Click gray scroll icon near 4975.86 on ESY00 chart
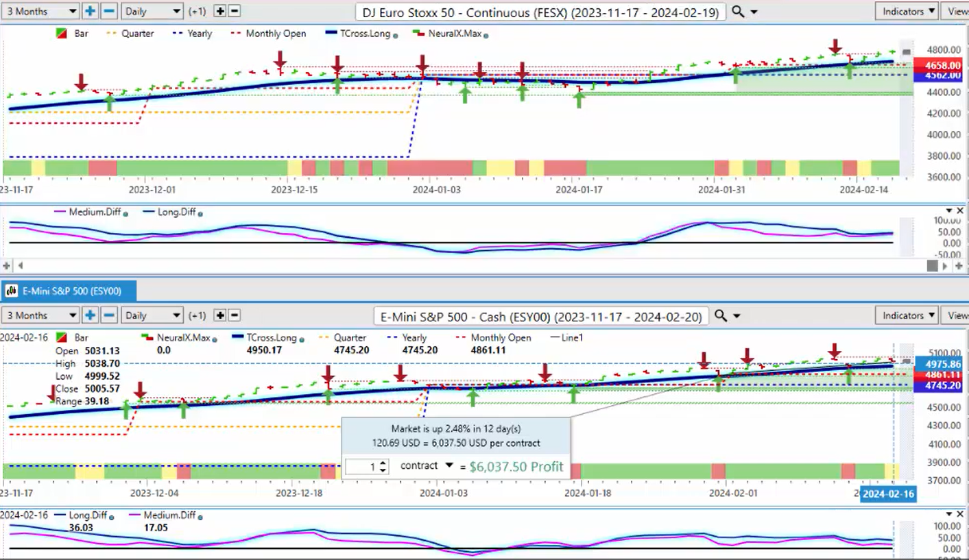 907,361
